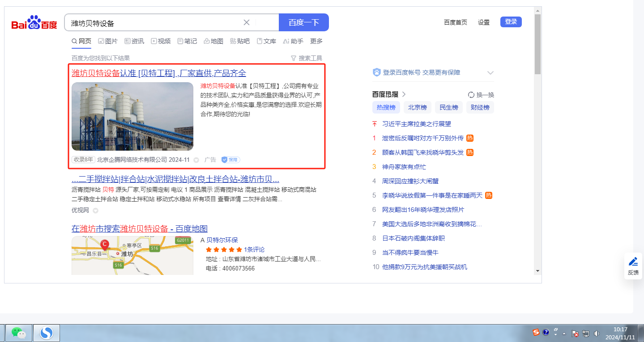This screenshot has width=644, height=342.
Task: Select the 网页 tab
Action: tap(81, 41)
